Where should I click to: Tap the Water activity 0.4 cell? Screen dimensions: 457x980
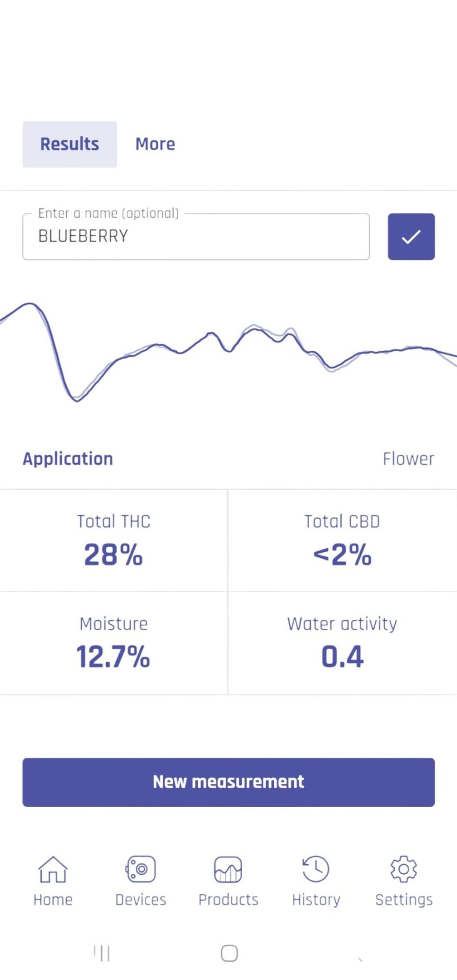pos(342,643)
